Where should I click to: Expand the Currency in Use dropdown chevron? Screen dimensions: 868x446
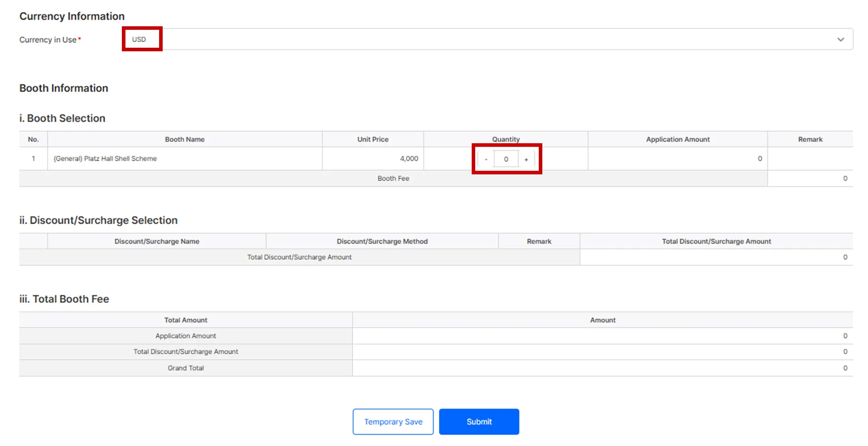coord(840,39)
